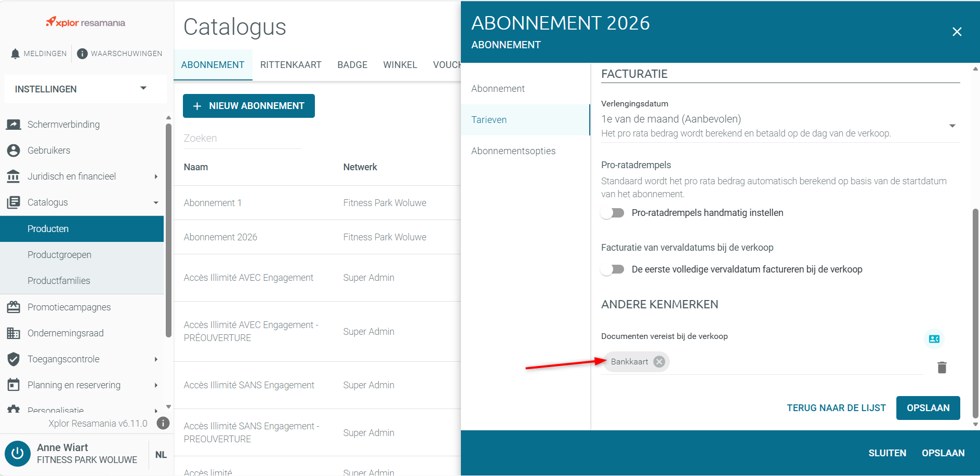Click Terug naar de lijst link

point(836,408)
